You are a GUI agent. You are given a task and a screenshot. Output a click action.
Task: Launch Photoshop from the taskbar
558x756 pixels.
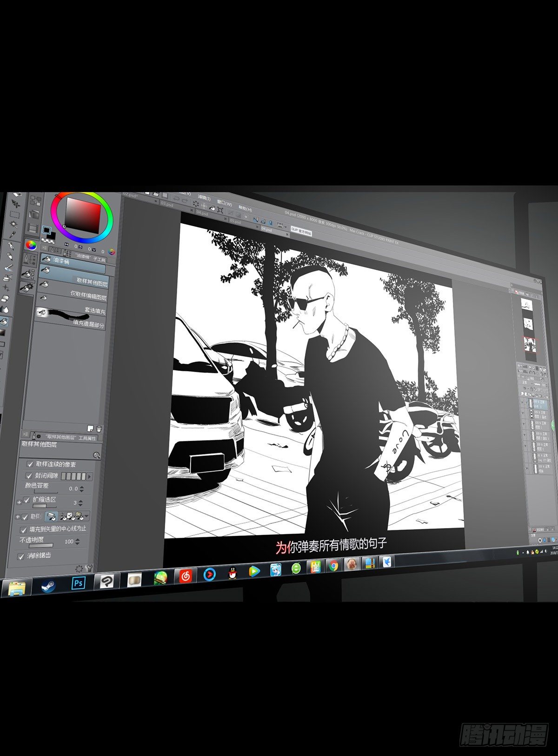tap(78, 582)
